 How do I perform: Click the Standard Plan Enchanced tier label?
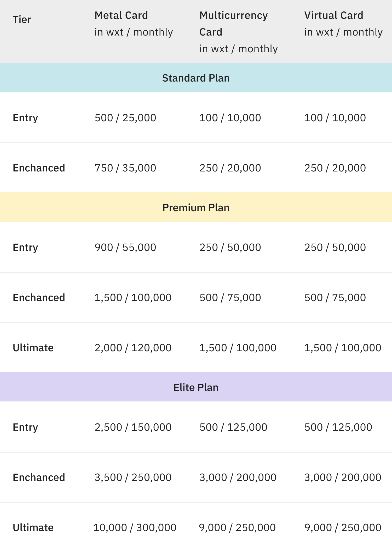point(39,168)
